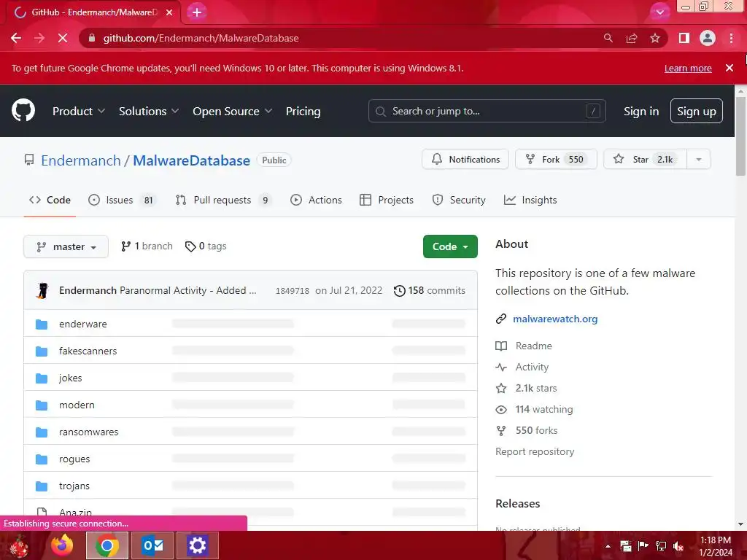Screen dimensions: 747x560
Task: Open the Star lists dropdown arrow
Action: point(698,160)
